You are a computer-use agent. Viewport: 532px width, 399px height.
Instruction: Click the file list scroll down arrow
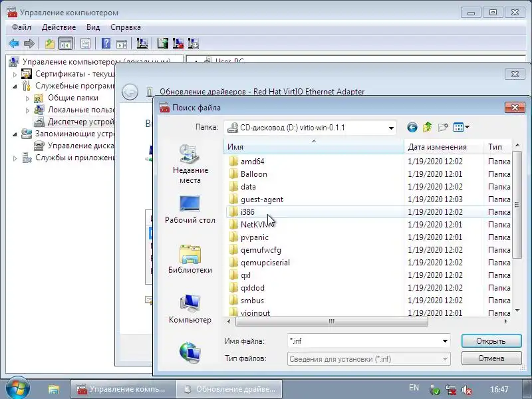pos(517,311)
